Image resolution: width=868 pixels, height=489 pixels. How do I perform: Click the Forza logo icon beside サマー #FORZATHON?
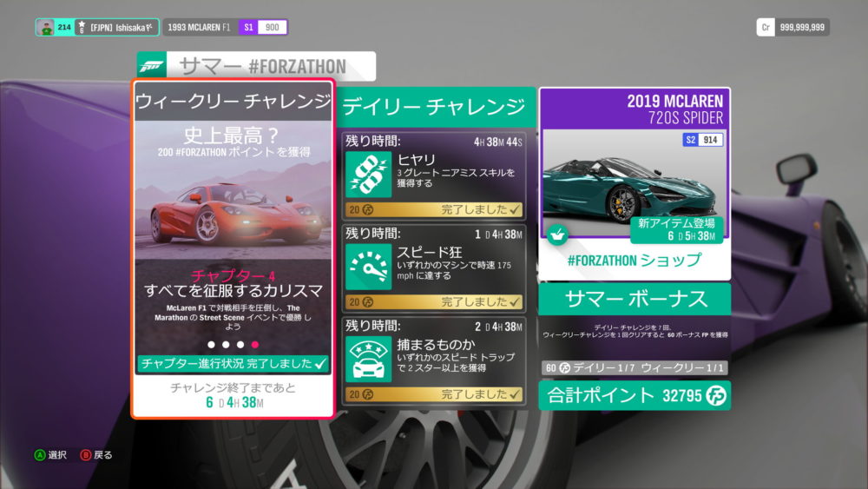pos(151,67)
